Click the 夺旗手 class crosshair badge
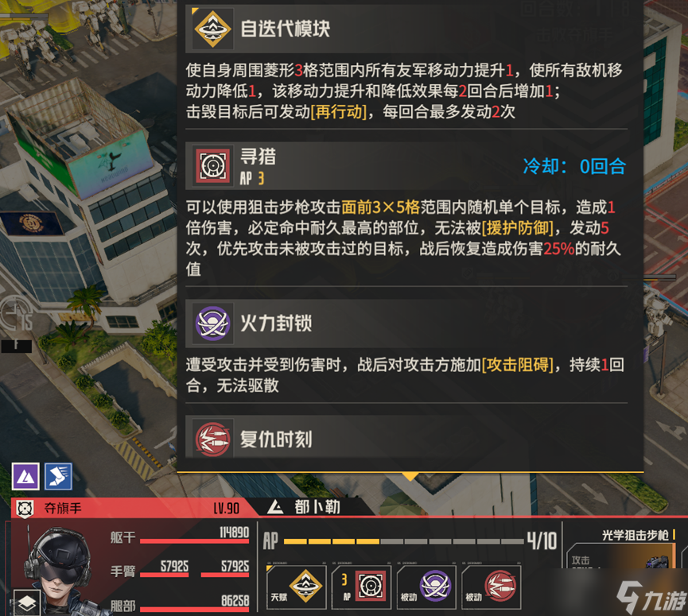Image resolution: width=688 pixels, height=616 pixels. click(x=25, y=509)
